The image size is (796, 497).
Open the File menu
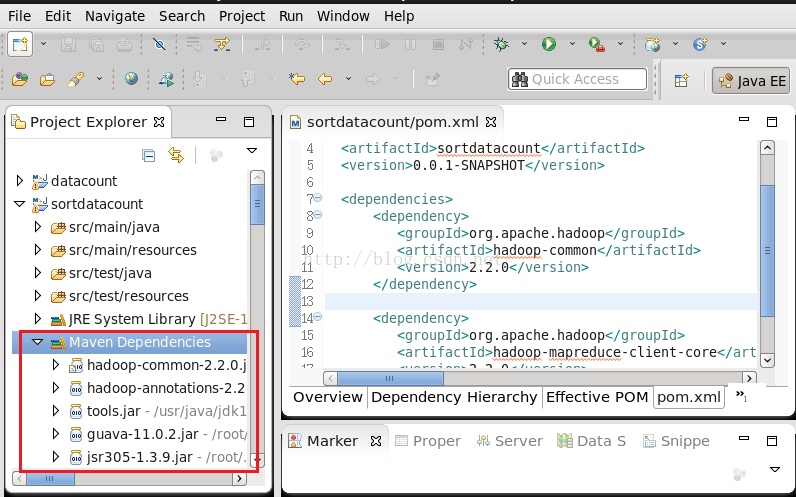(19, 16)
